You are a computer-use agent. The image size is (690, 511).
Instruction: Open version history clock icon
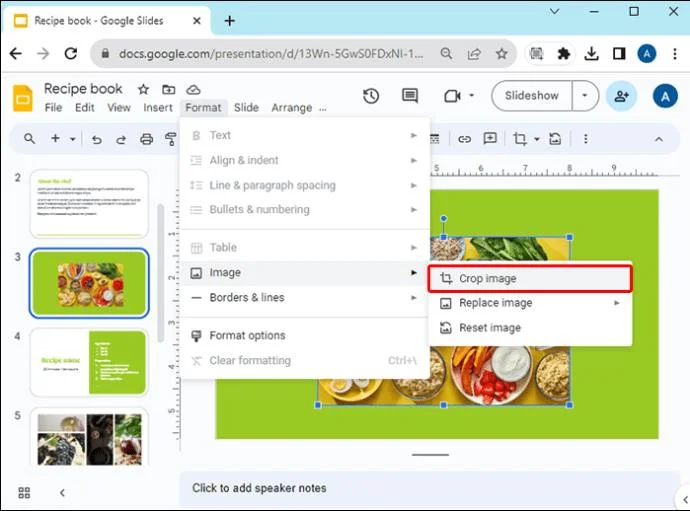tap(371, 96)
